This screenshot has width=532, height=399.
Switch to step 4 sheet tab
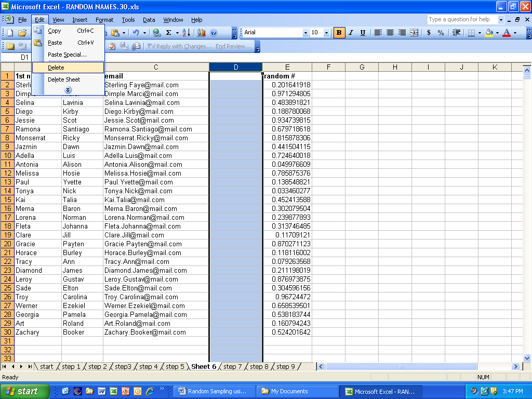coord(148,366)
